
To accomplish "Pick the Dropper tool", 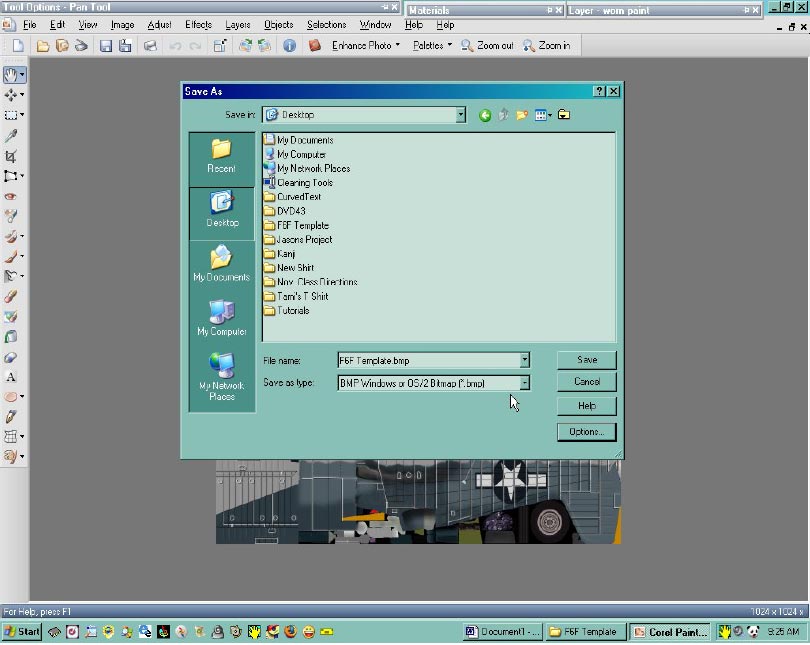I will tap(11, 136).
